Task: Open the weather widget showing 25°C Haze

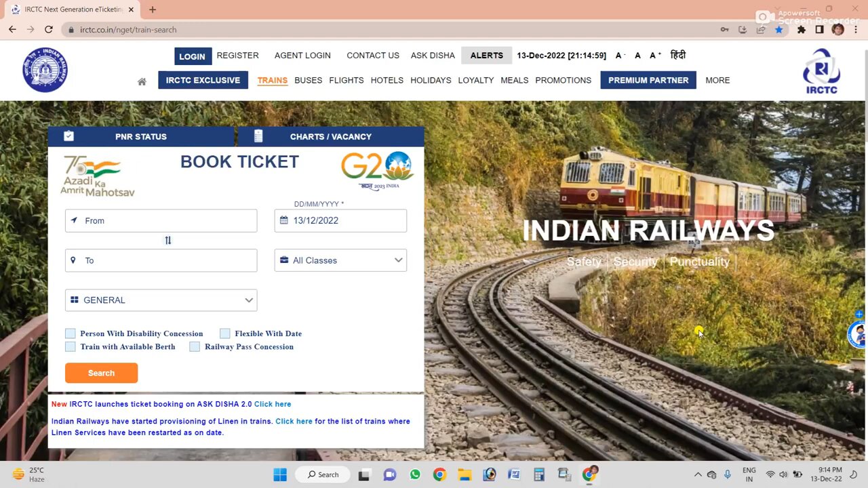Action: coord(28,474)
